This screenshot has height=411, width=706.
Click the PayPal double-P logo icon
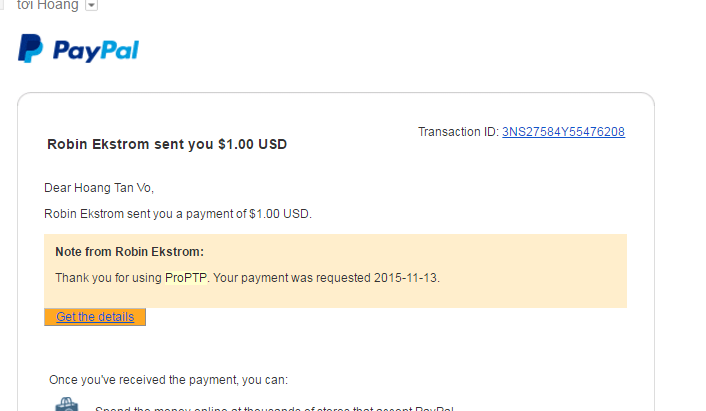(31, 48)
